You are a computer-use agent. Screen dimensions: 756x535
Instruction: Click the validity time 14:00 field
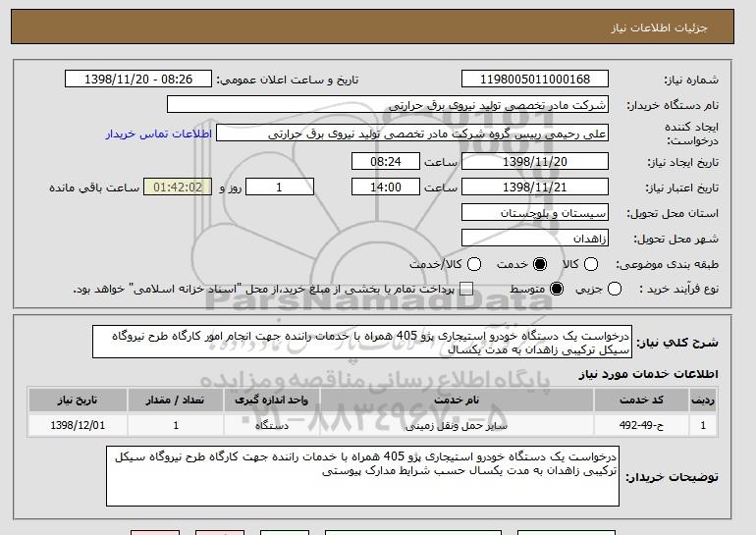coord(386,187)
